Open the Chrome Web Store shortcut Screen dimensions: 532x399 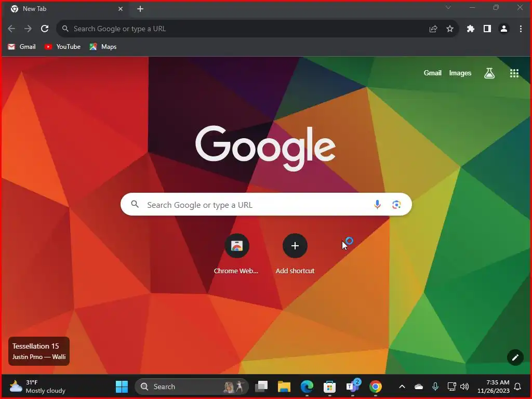click(236, 254)
